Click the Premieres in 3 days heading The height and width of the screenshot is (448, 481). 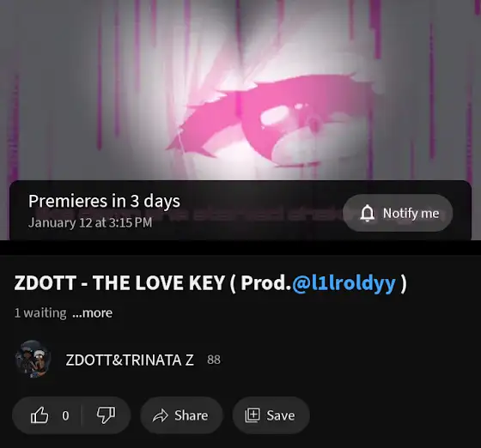[104, 202]
